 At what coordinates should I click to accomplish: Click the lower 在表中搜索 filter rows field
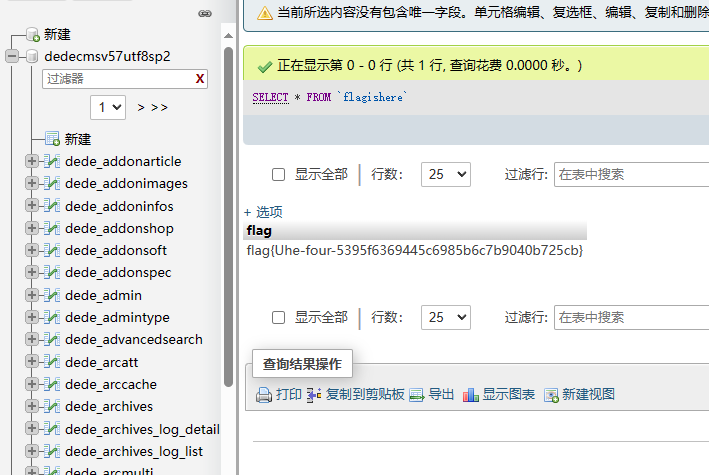[x=632, y=318]
